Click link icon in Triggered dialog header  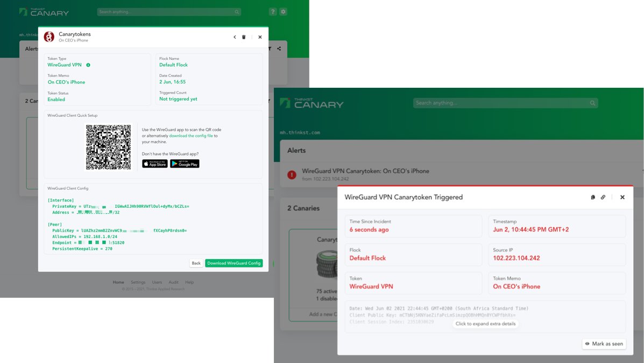tap(603, 197)
